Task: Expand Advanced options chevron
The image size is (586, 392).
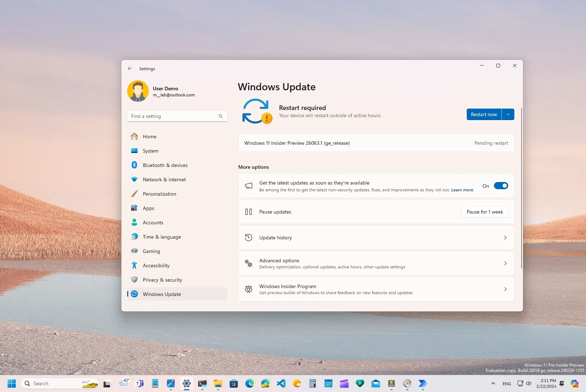Action: tap(505, 263)
